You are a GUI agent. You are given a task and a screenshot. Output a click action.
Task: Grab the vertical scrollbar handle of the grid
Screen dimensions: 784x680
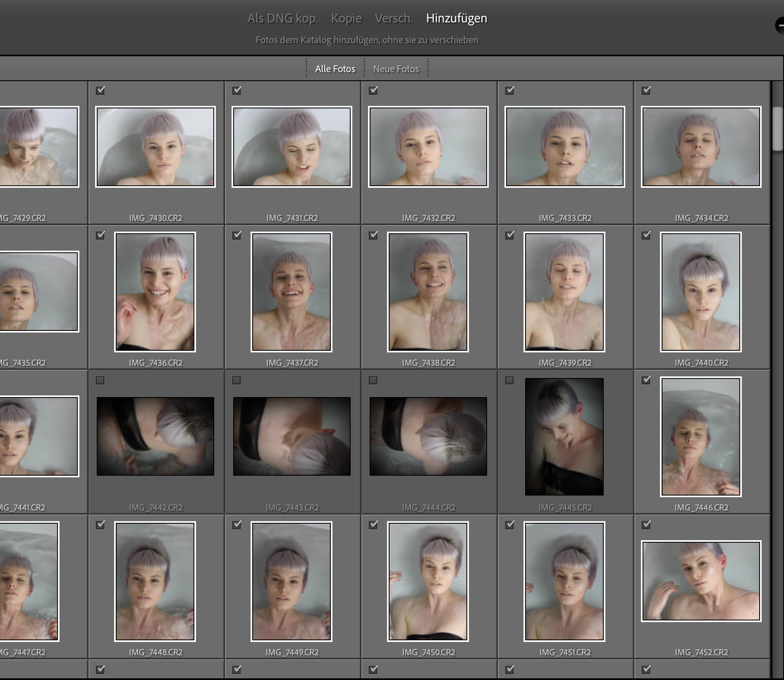coord(779,129)
